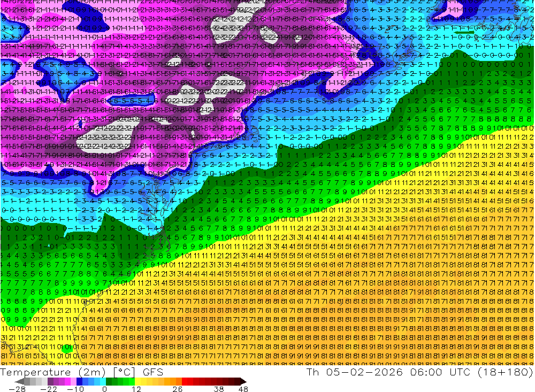Click the '05-02-2026' forecast date
This screenshot has height=392, width=535.
(x=364, y=372)
